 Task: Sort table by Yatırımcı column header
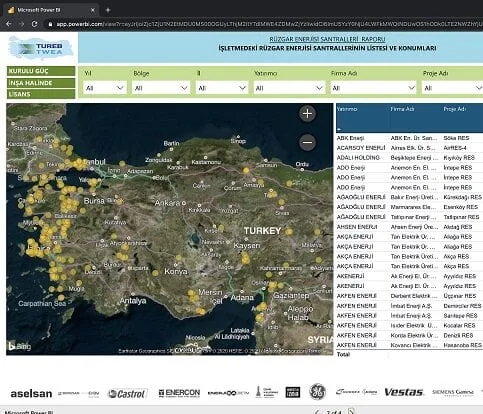click(347, 109)
